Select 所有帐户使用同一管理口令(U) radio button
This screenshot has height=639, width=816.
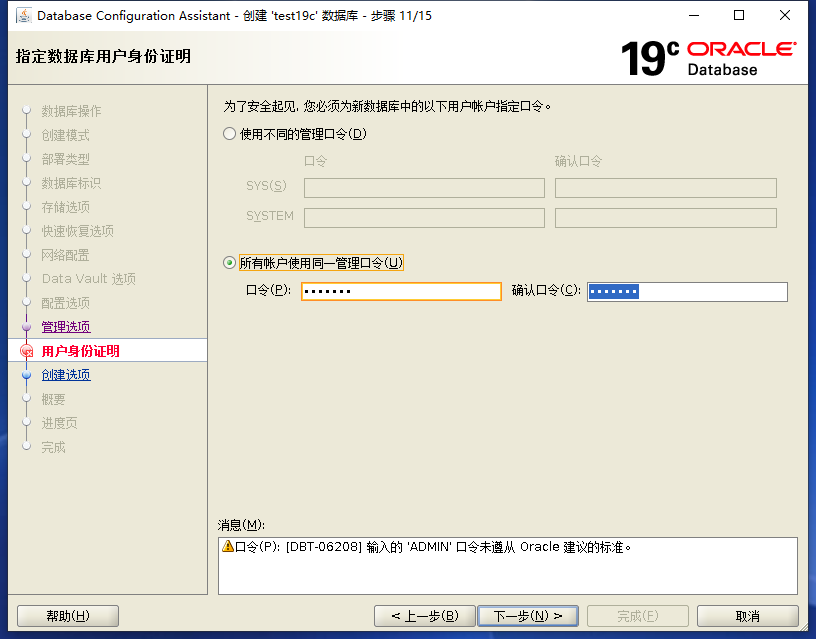(230, 263)
